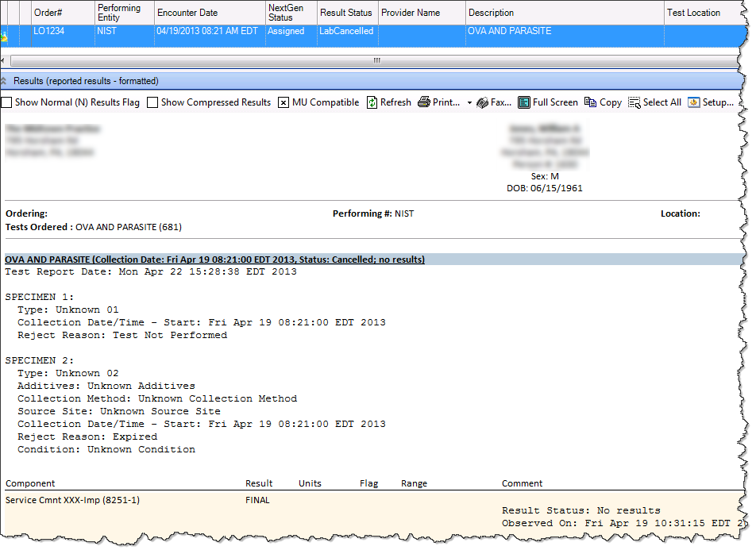Click the Test Location column header
Viewport: 756px width, 550px height.
coord(701,13)
